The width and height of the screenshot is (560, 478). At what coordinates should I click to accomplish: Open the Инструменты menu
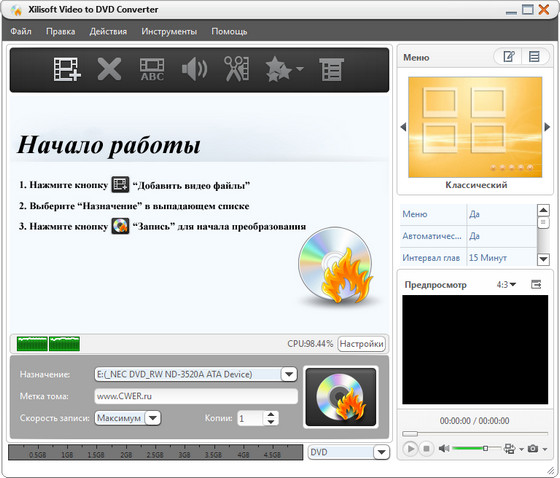(x=169, y=31)
